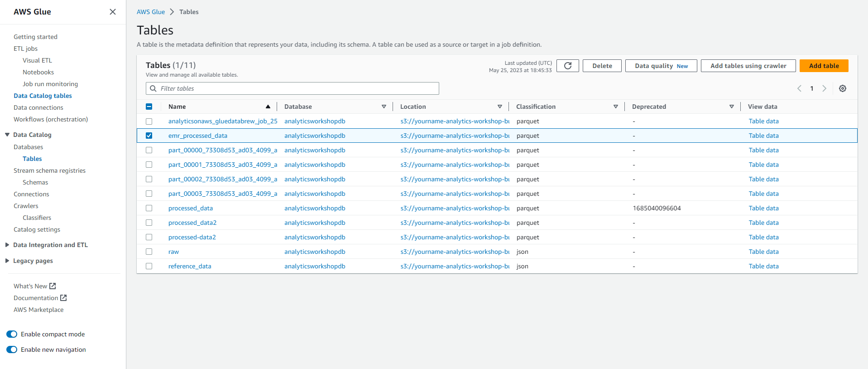The width and height of the screenshot is (868, 369).
Task: View Table data for reference_data
Action: pos(763,266)
